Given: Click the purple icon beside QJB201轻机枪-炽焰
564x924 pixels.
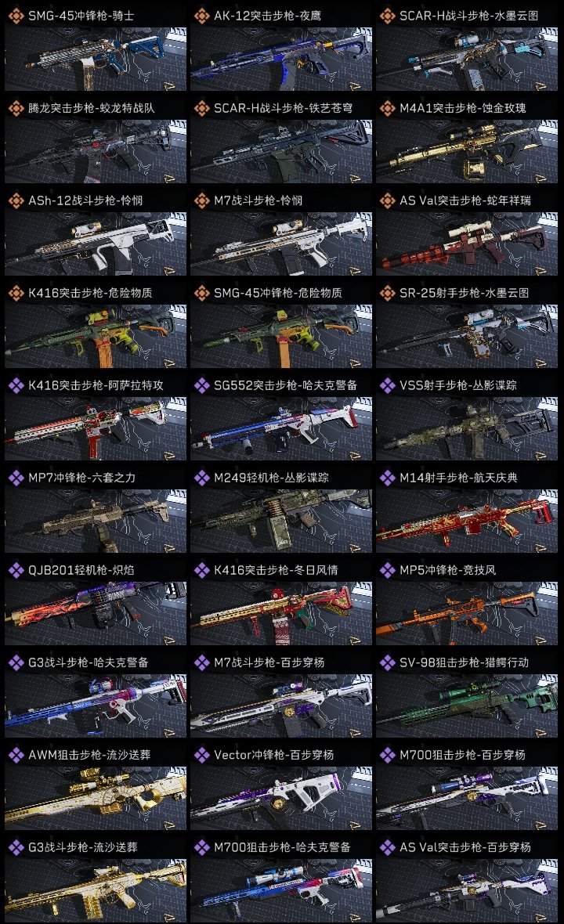Looking at the screenshot, I should pos(16,570).
